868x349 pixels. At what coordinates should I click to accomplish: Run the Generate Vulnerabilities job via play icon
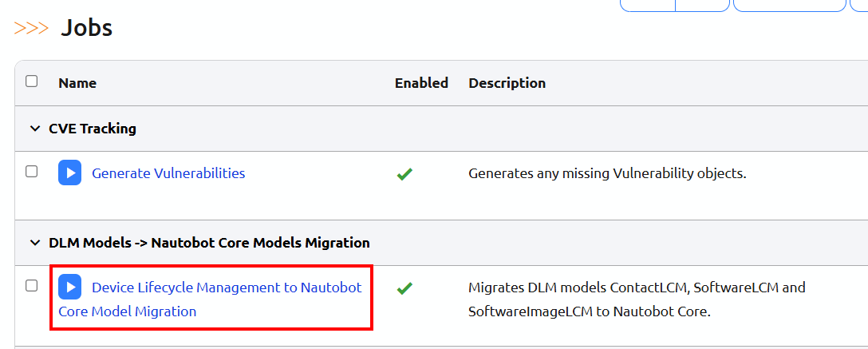coord(70,173)
